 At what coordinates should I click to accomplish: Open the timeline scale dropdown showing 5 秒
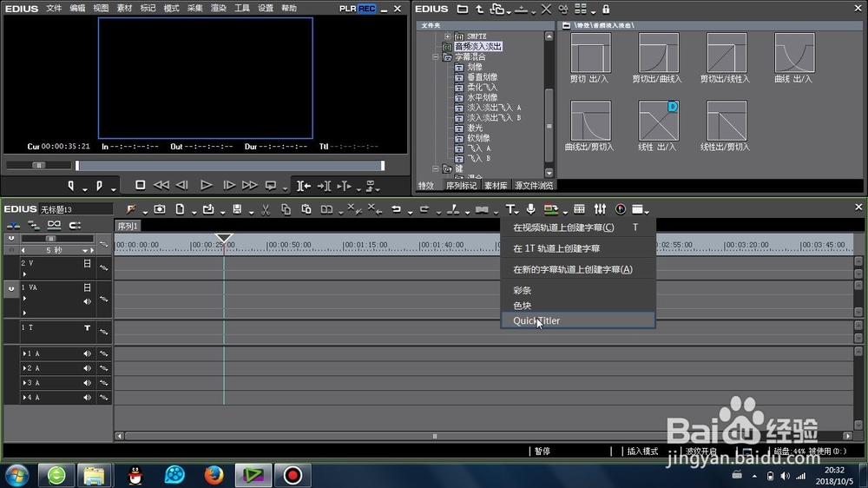click(85, 250)
